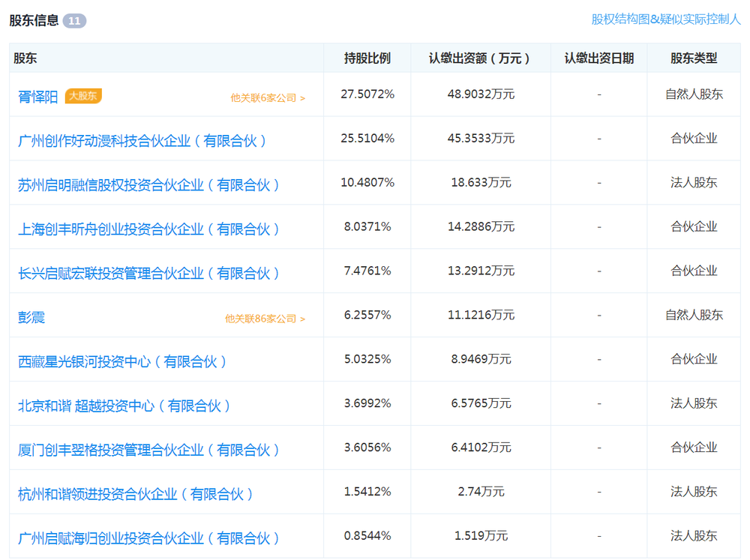Screen dimensions: 750x560
Task: Click the 股东信息 section heading
Action: pos(34,20)
